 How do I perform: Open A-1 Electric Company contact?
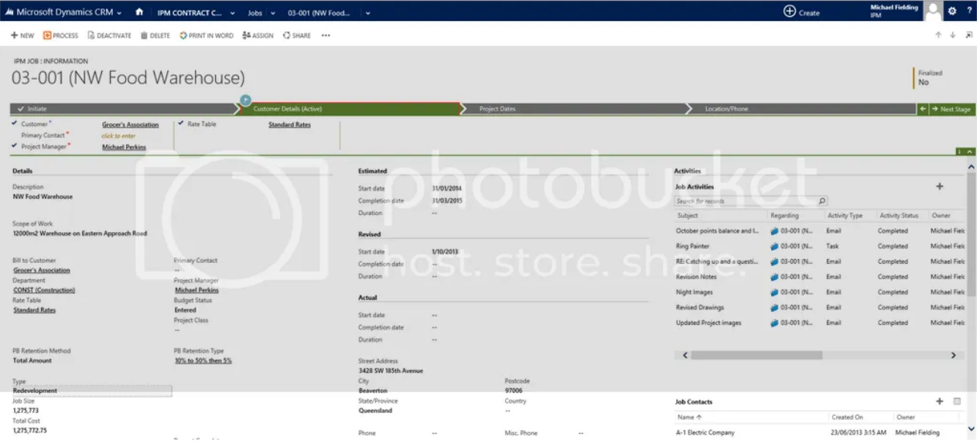tap(705, 432)
